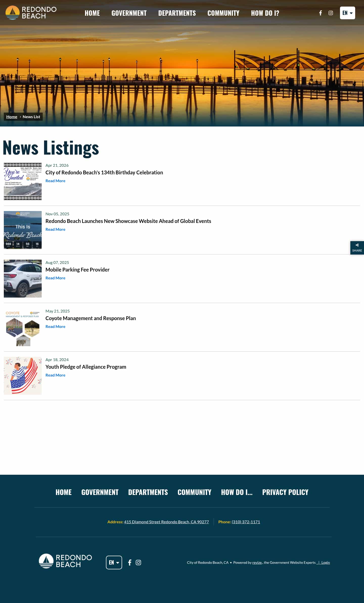364x603 pixels.
Task: Open New Showcase Website article title
Action: click(128, 221)
